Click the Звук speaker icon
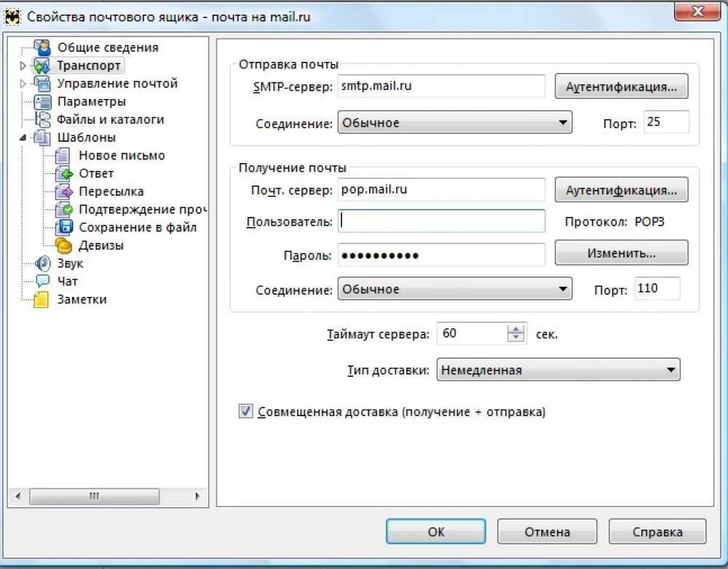 point(43,263)
